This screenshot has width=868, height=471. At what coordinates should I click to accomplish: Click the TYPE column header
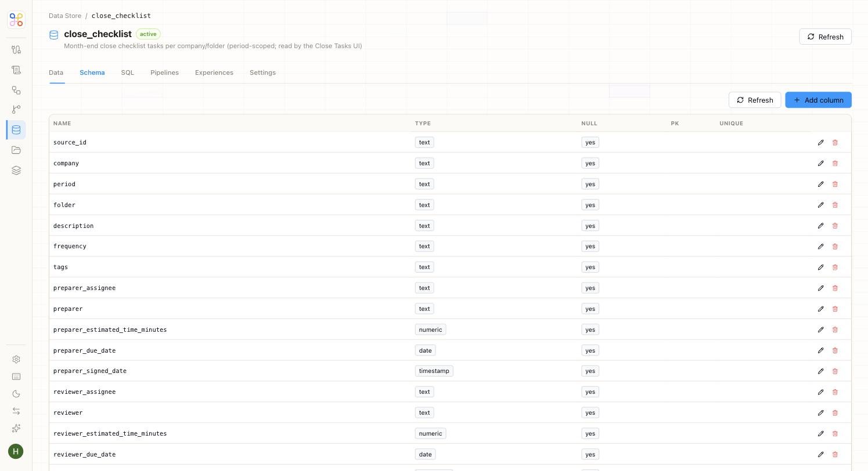tap(423, 124)
